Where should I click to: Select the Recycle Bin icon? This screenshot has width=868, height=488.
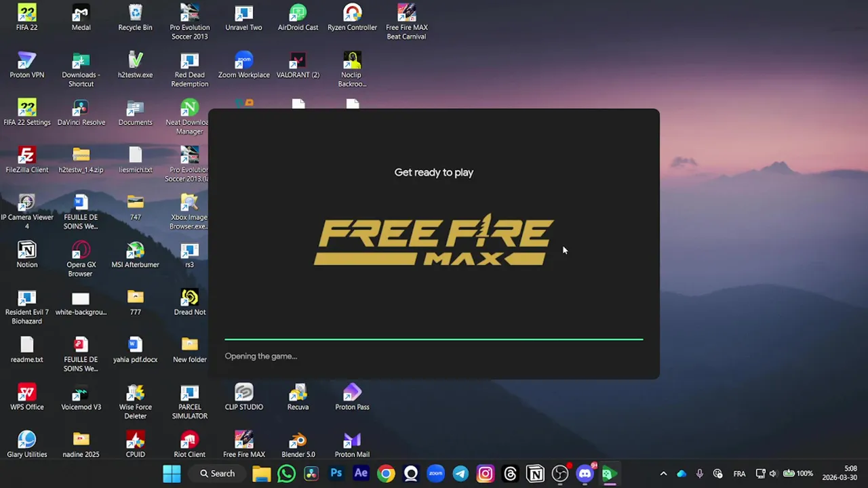[135, 18]
